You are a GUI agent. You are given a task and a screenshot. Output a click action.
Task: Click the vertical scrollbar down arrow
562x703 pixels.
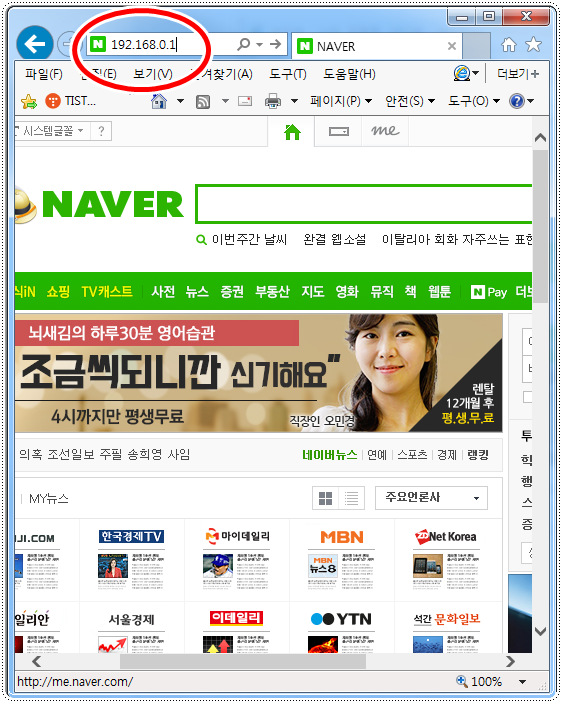(540, 632)
